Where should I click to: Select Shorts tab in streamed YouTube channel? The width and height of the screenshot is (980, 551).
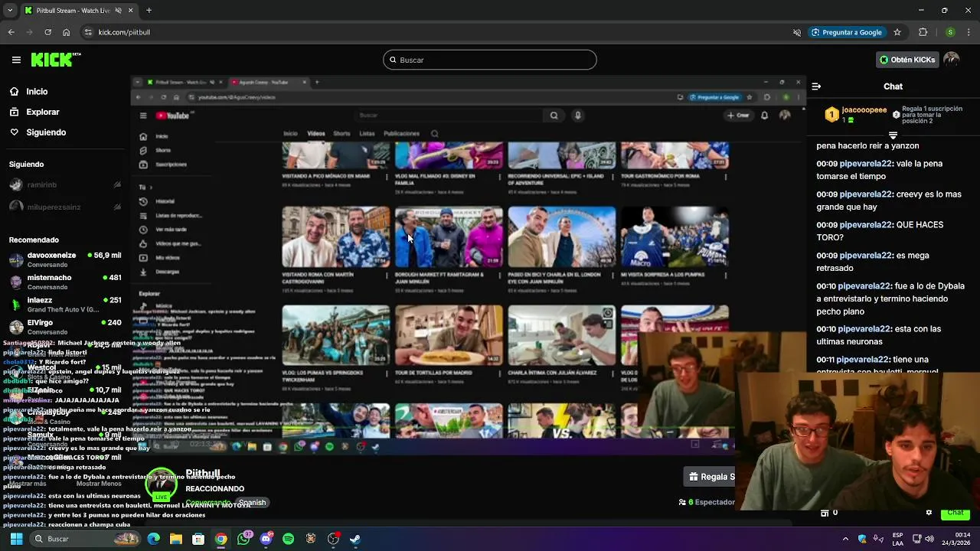click(x=341, y=133)
